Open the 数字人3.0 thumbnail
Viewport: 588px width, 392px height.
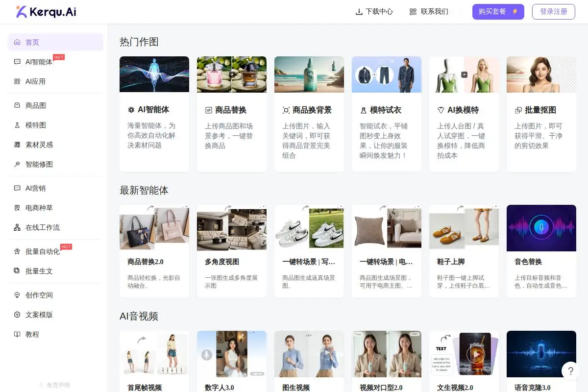(x=232, y=354)
